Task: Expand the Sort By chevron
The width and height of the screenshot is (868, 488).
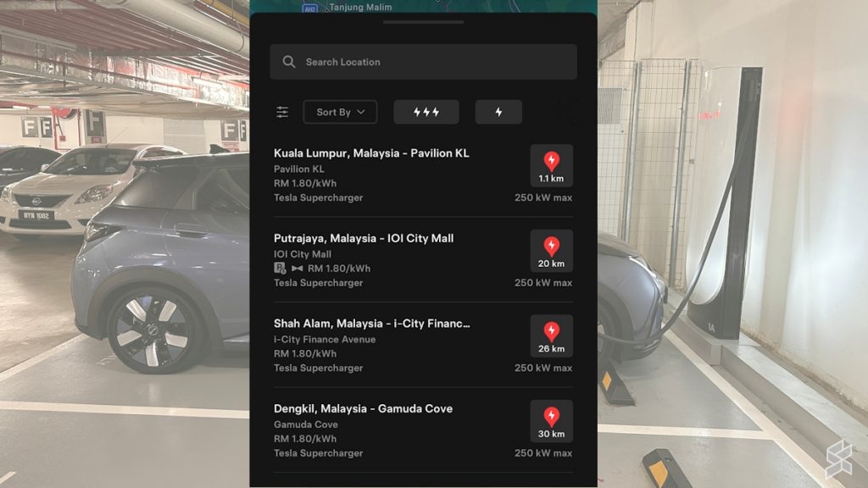Action: (363, 112)
